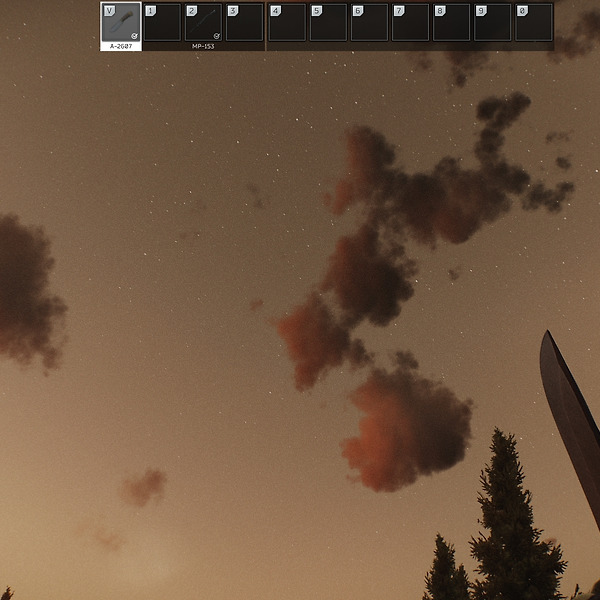This screenshot has width=600, height=600.
Task: Click empty quick slot 5
Action: pyautogui.click(x=328, y=22)
